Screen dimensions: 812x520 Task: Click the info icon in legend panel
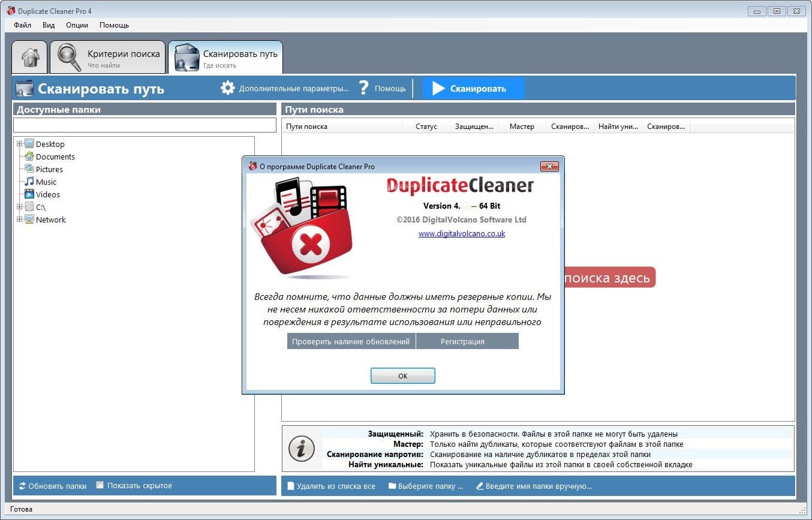(302, 448)
